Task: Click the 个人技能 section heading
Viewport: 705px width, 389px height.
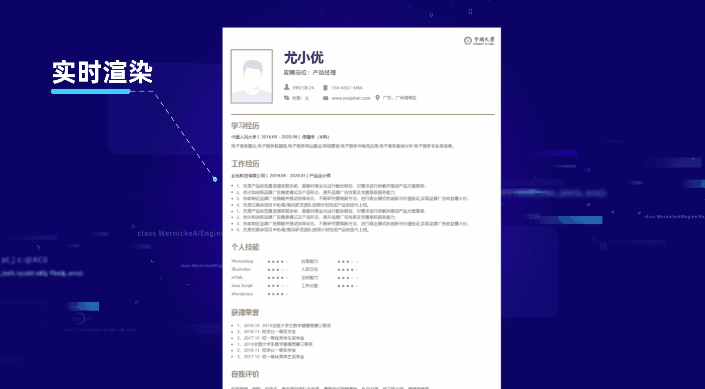Action: [245, 247]
